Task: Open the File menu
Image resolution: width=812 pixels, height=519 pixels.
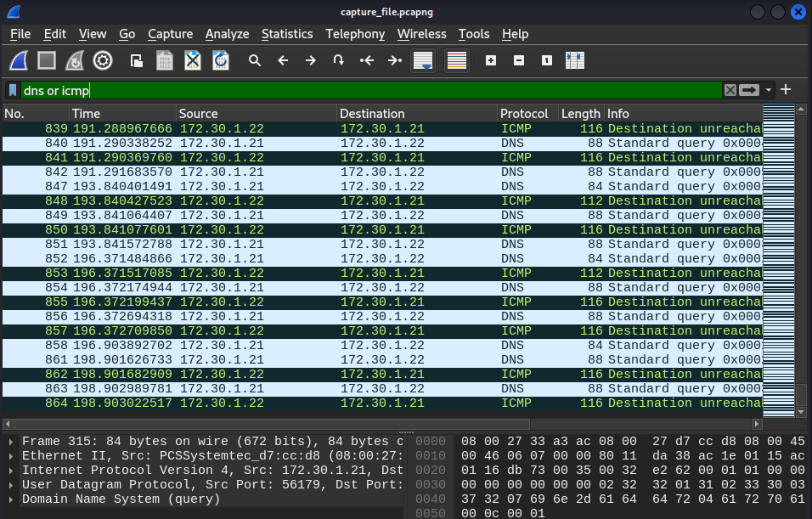Action: point(20,34)
